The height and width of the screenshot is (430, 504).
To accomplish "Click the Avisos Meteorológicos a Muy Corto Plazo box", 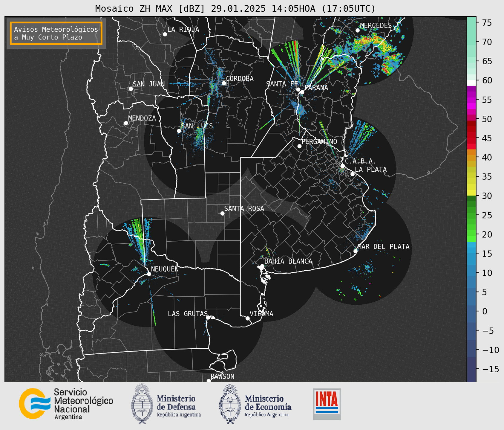I will 56,33.
